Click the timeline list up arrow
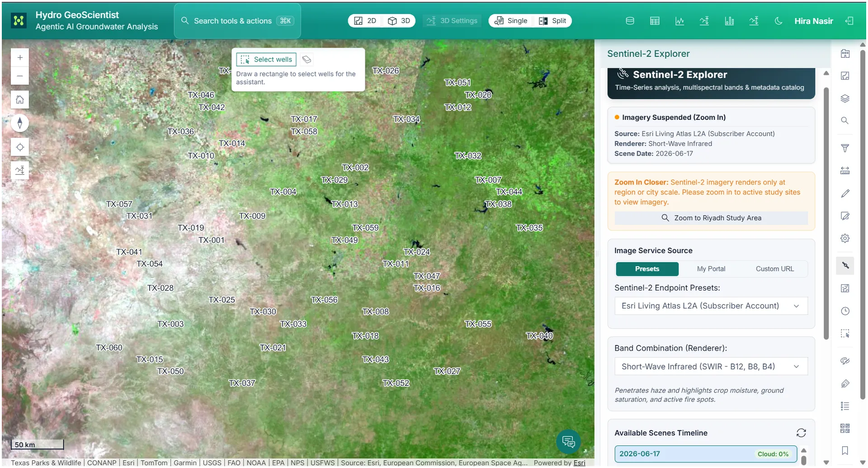This screenshot has width=868, height=468. (804, 450)
